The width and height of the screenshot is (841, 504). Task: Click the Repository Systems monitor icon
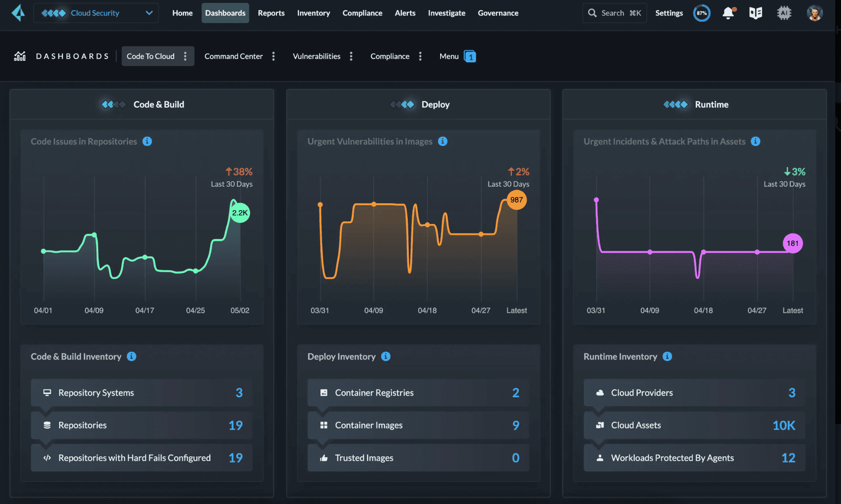click(x=47, y=393)
